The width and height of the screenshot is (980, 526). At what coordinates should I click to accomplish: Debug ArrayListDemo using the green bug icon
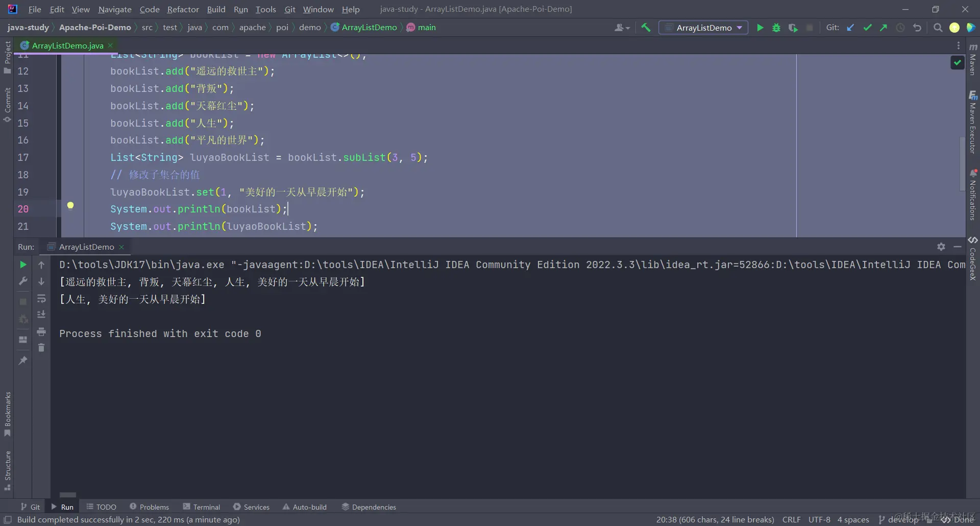pos(776,28)
